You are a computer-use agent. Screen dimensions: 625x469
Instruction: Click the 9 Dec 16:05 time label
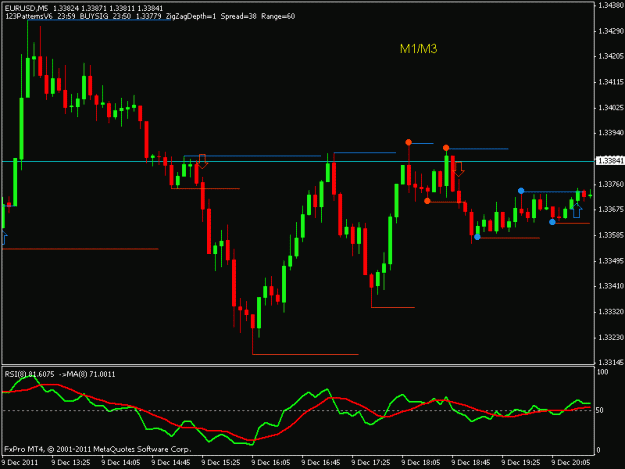coord(271,463)
